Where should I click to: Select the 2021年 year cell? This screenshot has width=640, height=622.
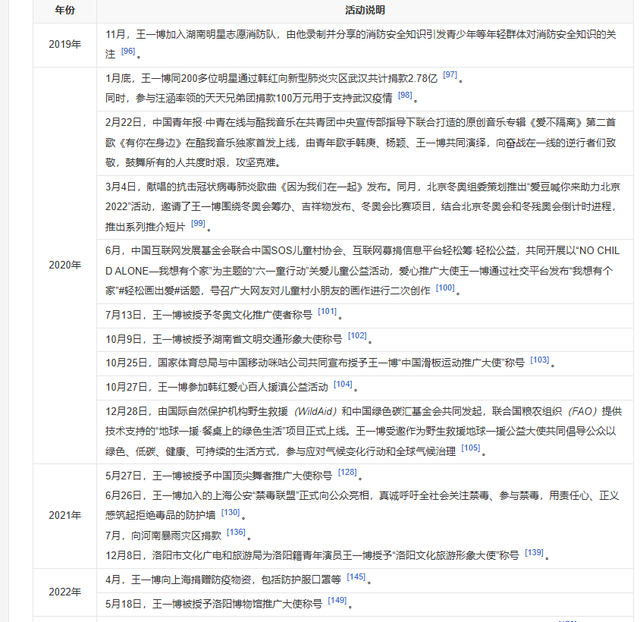tap(64, 515)
